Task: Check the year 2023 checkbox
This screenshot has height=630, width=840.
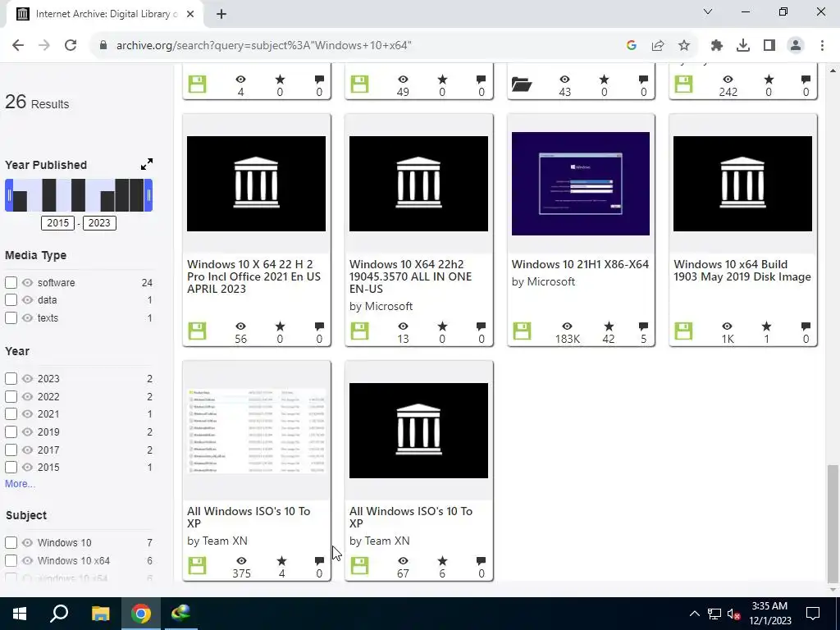Action: pyautogui.click(x=11, y=379)
